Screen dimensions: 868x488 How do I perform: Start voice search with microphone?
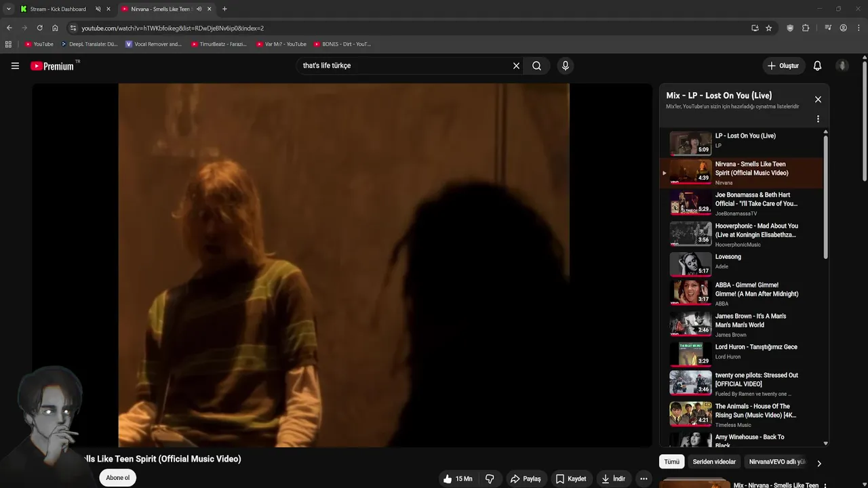tap(566, 66)
